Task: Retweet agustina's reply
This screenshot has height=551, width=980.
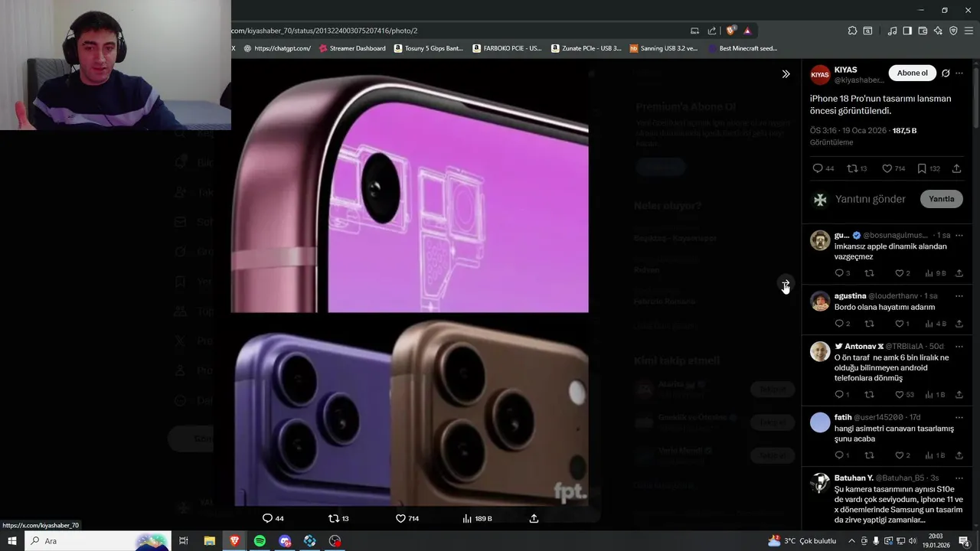Action: [x=869, y=324]
